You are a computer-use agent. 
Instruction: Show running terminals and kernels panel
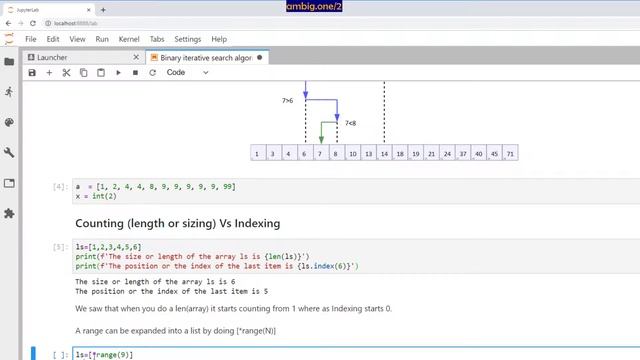click(9, 92)
